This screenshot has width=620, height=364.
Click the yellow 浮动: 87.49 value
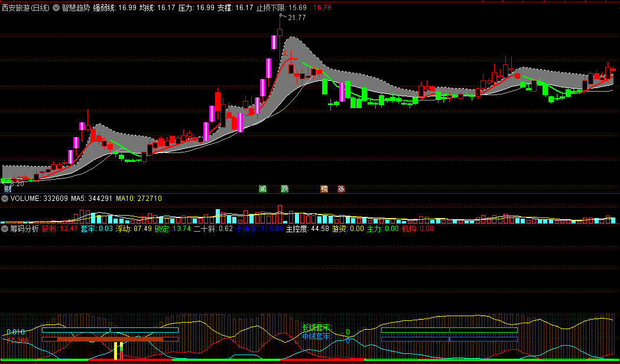coord(133,229)
